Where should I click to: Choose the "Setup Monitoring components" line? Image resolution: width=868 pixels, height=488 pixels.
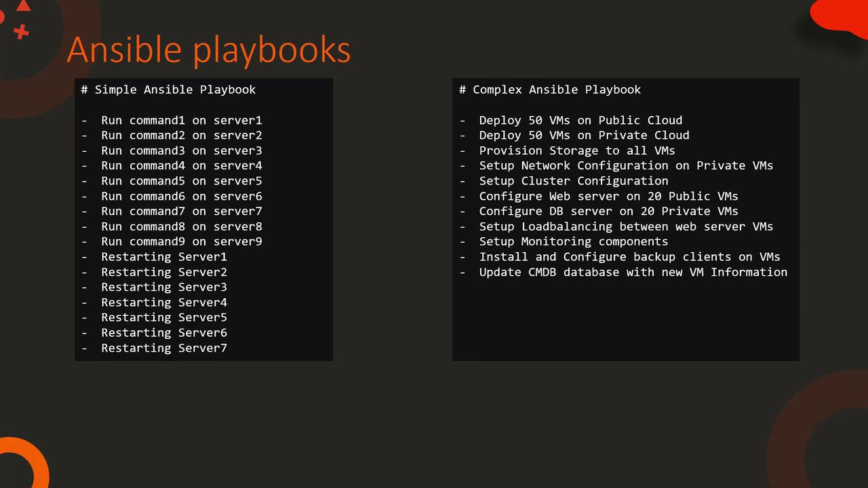[574, 241]
